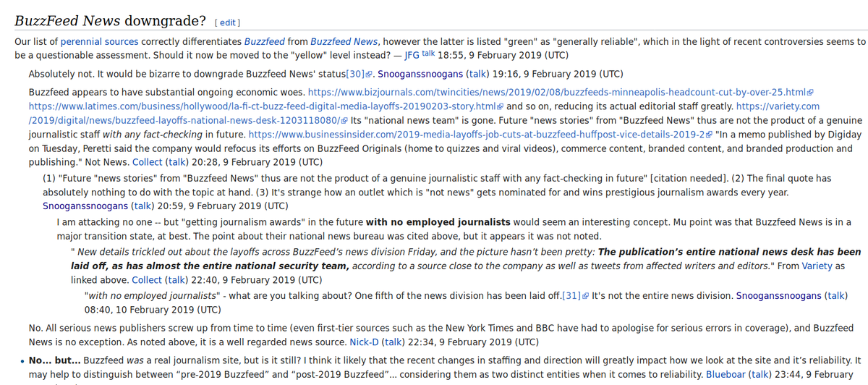Follow the [30] external reference link
868x385 pixels.
pyautogui.click(x=359, y=74)
